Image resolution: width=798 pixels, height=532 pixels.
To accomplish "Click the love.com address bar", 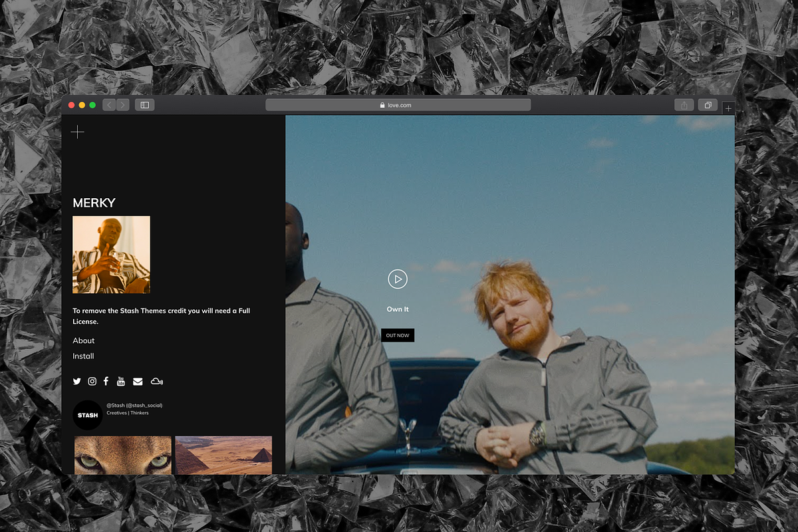I will click(x=398, y=105).
